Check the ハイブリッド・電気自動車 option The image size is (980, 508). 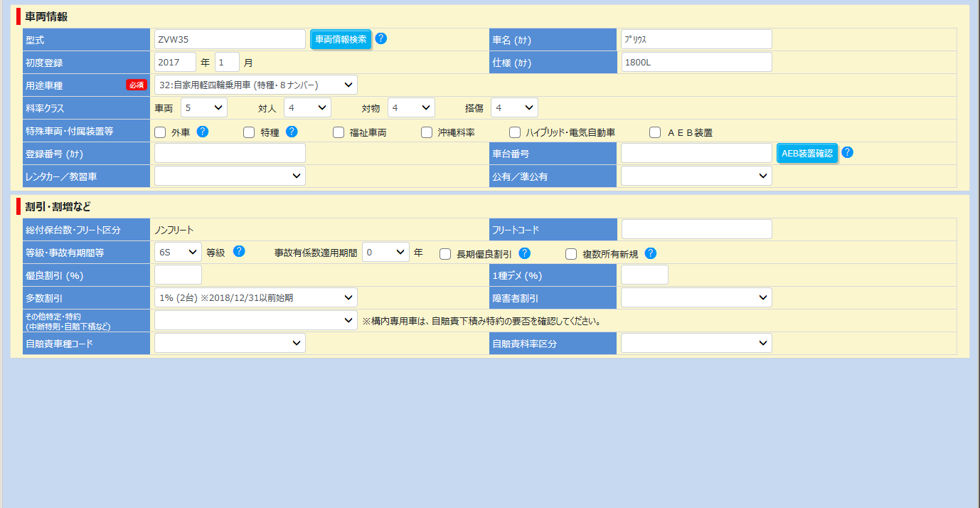[x=515, y=132]
